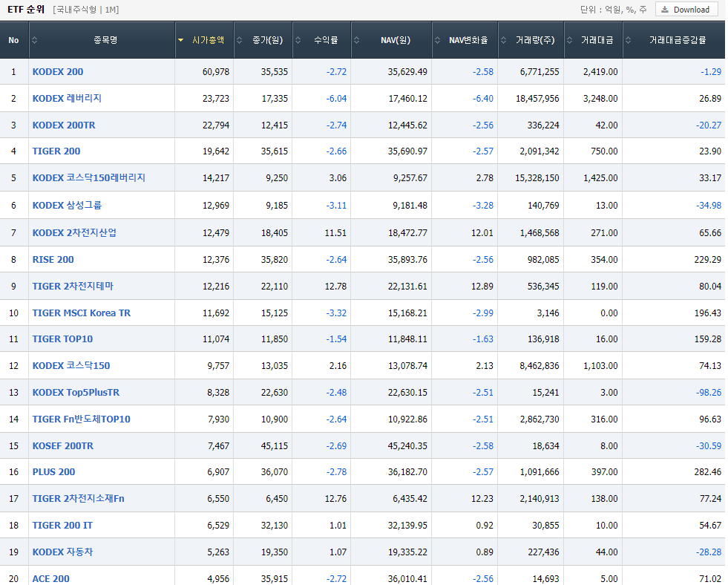Select the change rate 229.29
Image resolution: width=728 pixels, height=585 pixels.
coord(707,260)
